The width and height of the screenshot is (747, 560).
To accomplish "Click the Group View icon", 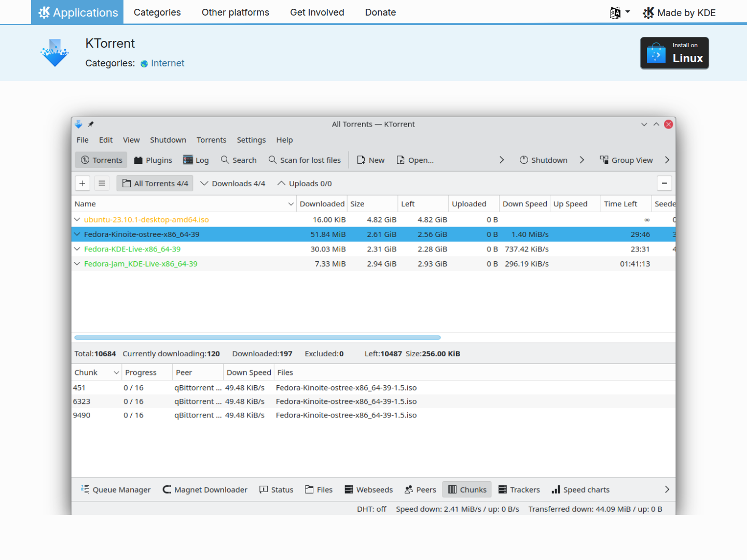I will tap(604, 160).
